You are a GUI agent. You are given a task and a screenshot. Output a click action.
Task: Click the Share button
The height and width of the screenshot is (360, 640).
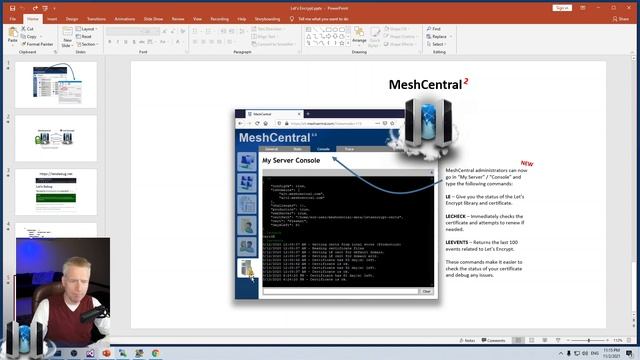pyautogui.click(x=621, y=19)
